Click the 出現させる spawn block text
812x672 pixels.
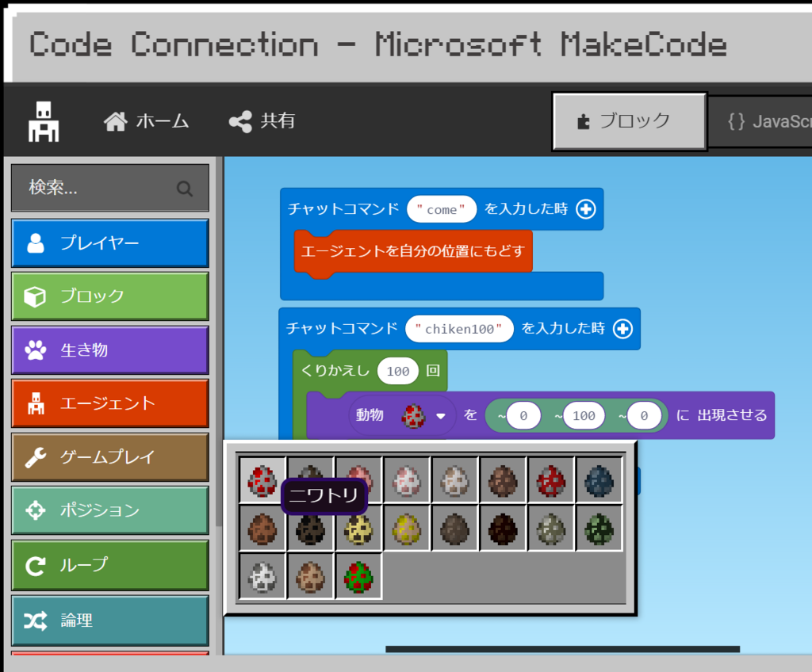point(732,416)
